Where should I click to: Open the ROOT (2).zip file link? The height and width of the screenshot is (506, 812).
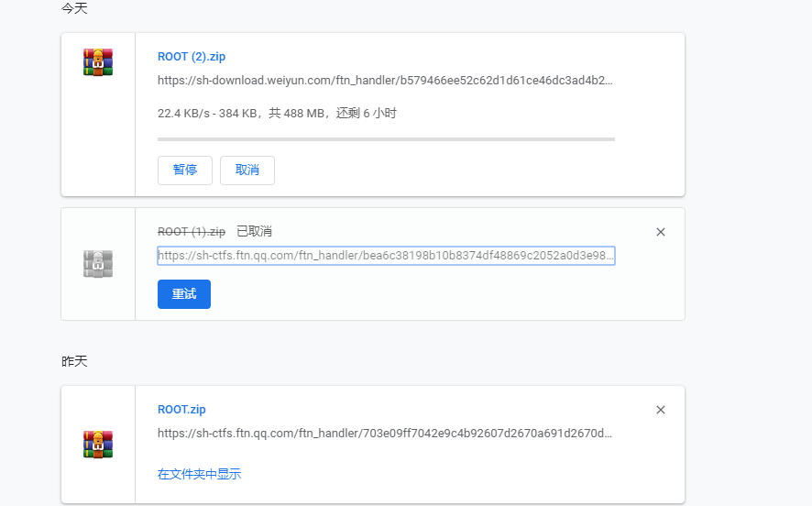[192, 57]
